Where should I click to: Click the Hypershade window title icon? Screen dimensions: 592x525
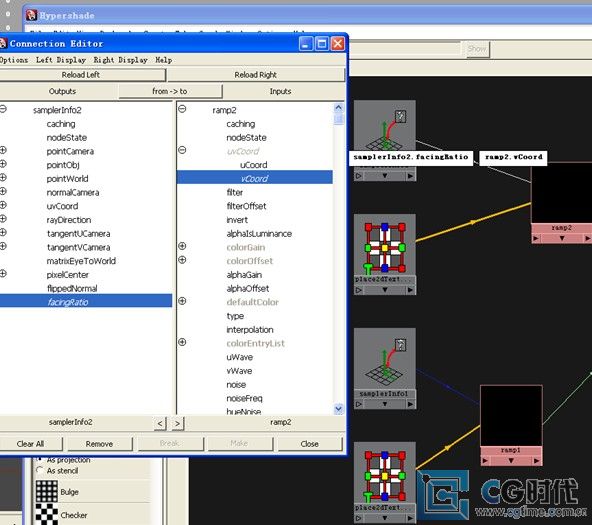tap(31, 15)
